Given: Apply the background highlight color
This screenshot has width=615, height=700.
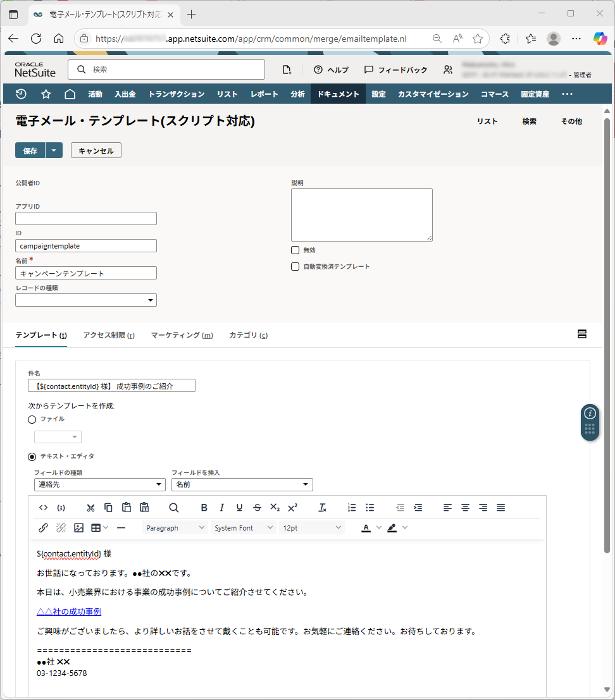Looking at the screenshot, I should 392,527.
